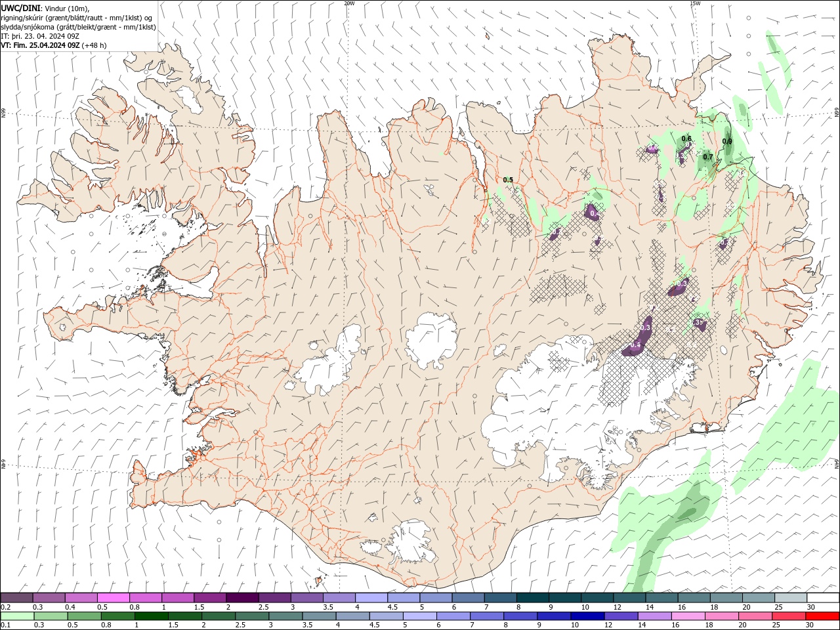
Task: Select the 0.6 precipitation value in northeast Iceland
Action: pos(686,138)
